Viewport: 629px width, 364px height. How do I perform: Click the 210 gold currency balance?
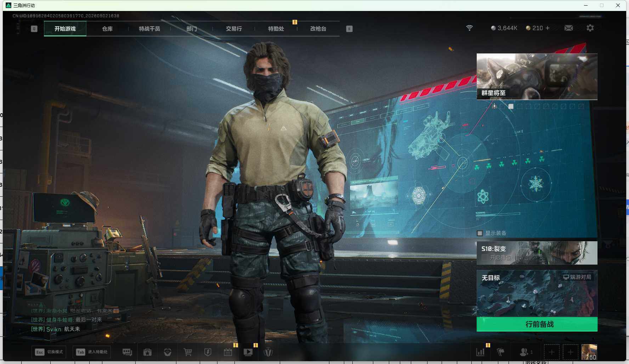(x=534, y=28)
